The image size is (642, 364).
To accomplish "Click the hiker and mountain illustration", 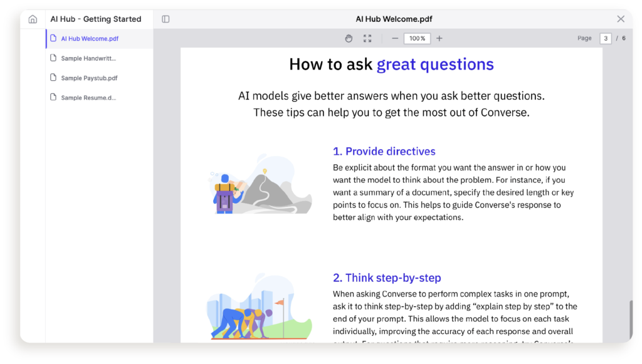I will 261,184.
